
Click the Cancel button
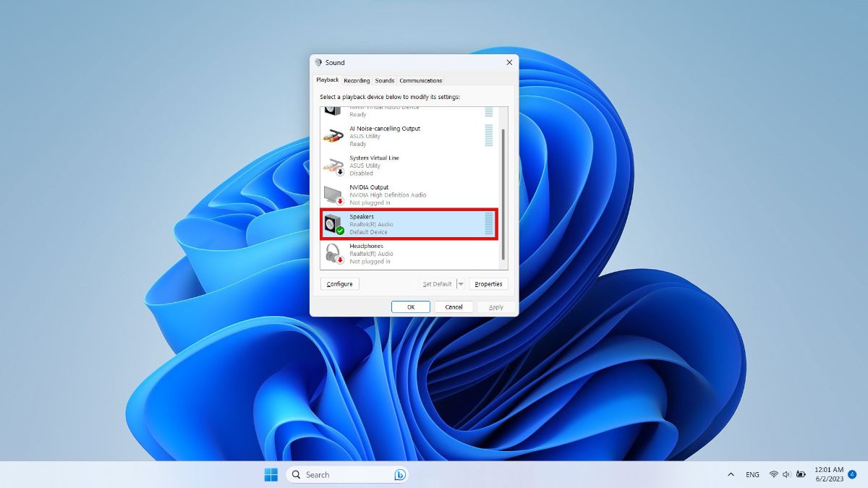(x=454, y=307)
